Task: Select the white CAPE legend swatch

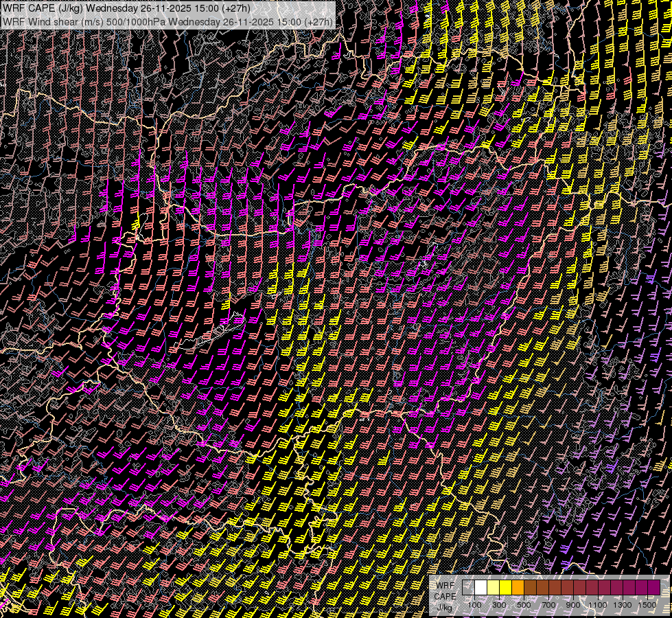Action: [x=481, y=587]
